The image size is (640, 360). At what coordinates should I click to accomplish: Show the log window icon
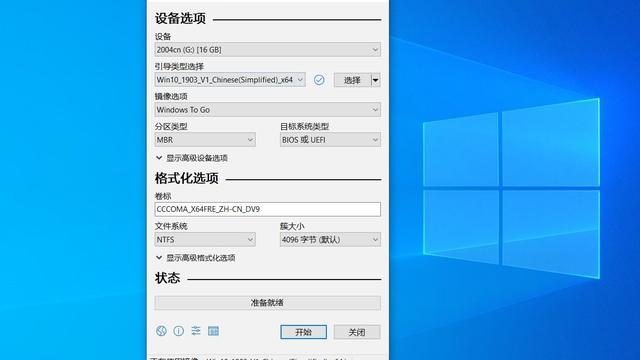(x=213, y=331)
